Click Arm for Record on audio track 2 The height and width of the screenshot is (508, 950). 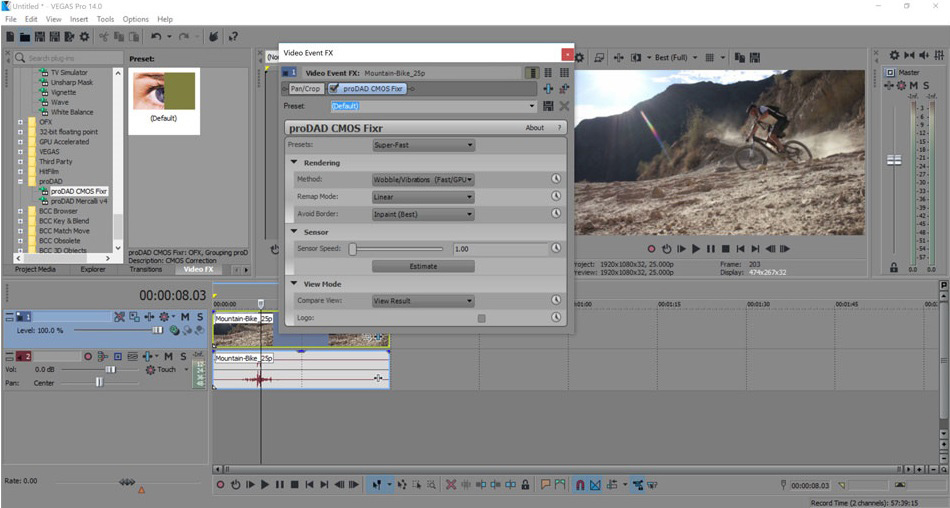88,356
